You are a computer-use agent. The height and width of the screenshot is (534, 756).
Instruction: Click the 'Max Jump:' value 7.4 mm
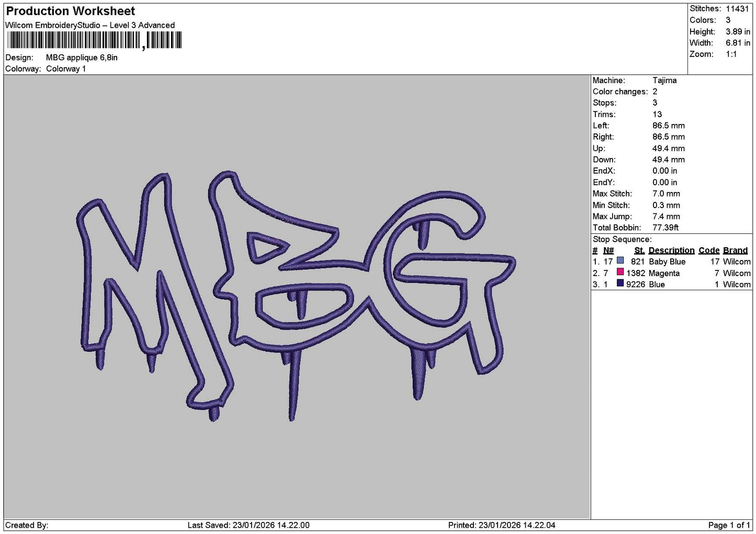point(666,216)
